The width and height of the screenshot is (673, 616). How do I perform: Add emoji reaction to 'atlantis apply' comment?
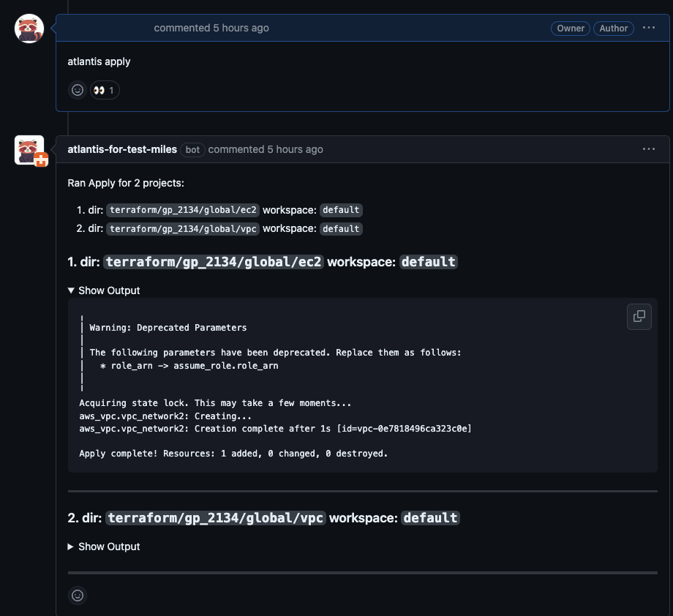click(78, 90)
